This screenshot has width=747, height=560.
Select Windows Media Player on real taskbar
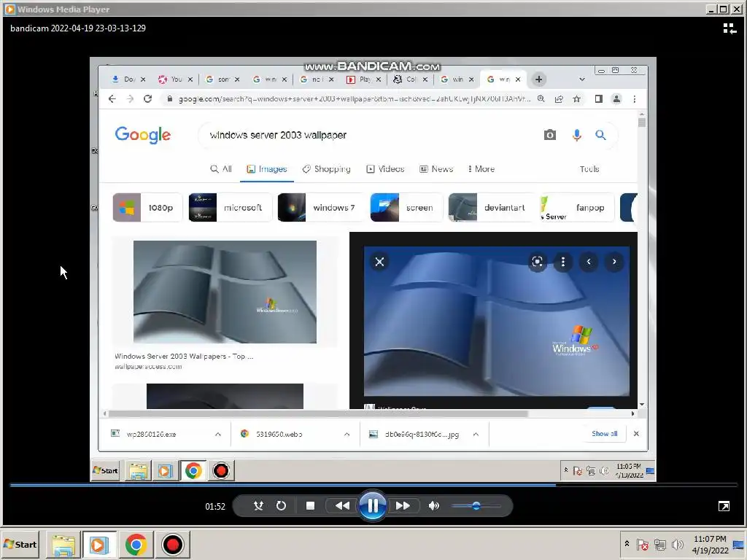click(99, 544)
